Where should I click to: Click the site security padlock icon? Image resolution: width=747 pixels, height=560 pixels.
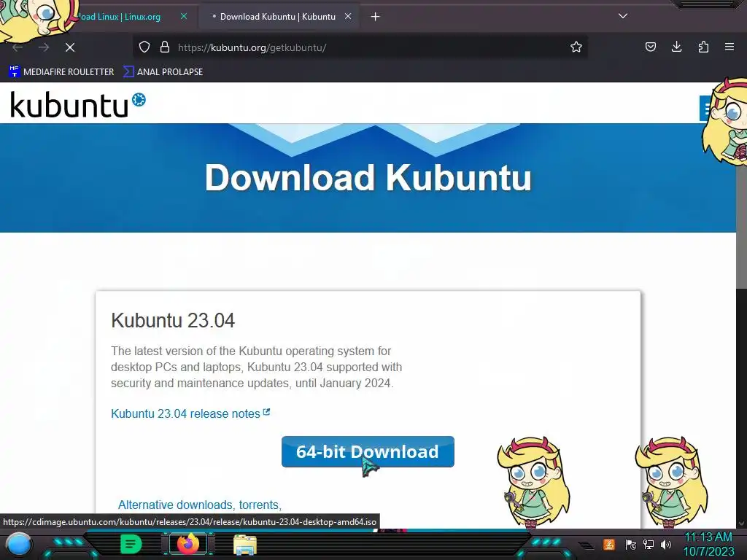(x=165, y=47)
